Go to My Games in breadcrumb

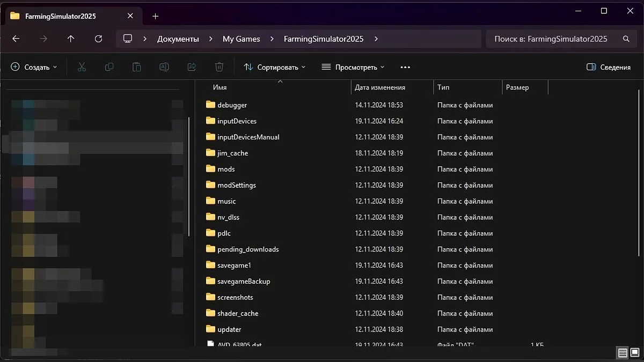tap(241, 39)
